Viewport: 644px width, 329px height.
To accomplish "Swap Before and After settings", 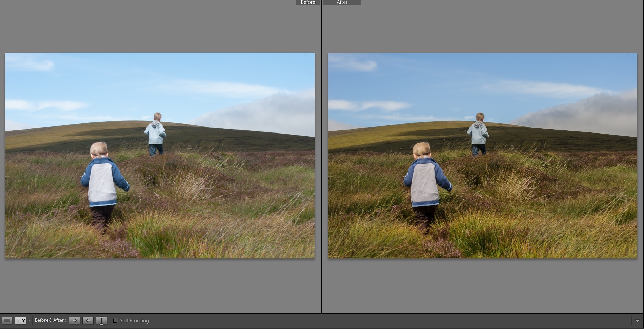I will (101, 321).
